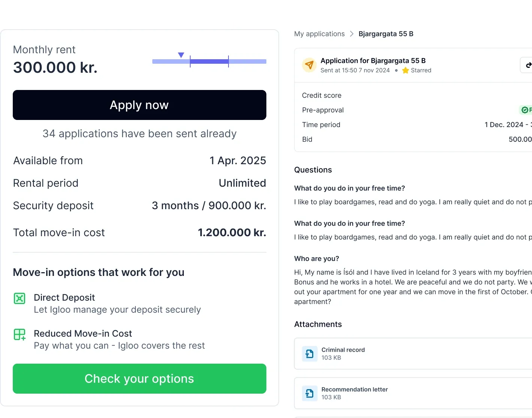Click the yellow Starred star icon
Image resolution: width=532 pixels, height=418 pixels.
[405, 70]
